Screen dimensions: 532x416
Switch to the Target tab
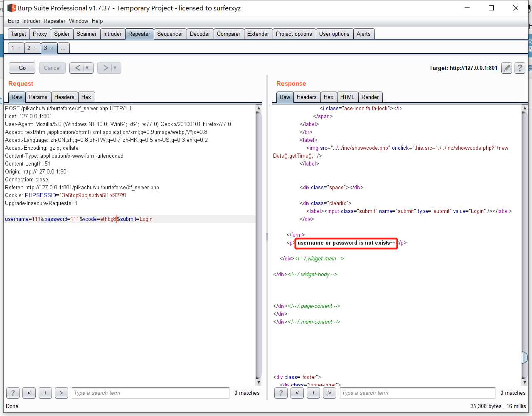click(19, 34)
